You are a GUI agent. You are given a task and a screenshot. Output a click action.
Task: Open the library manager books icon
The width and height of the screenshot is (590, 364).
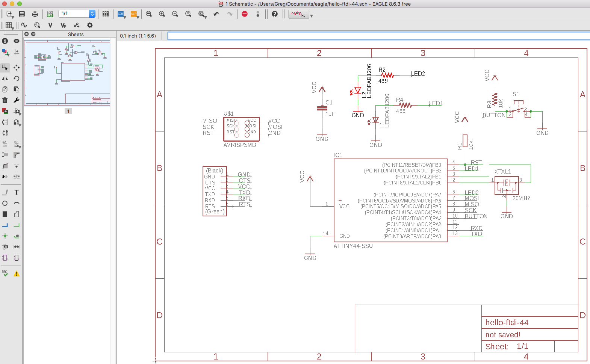[x=106, y=14]
